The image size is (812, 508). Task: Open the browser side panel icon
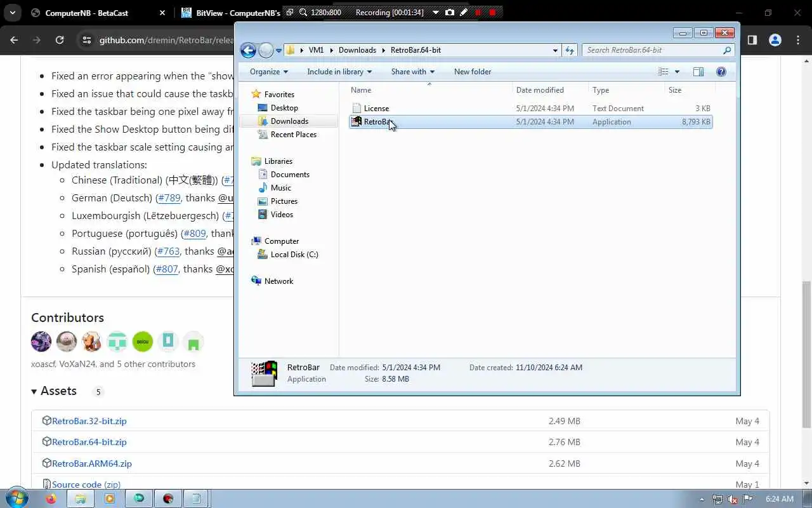[752, 40]
